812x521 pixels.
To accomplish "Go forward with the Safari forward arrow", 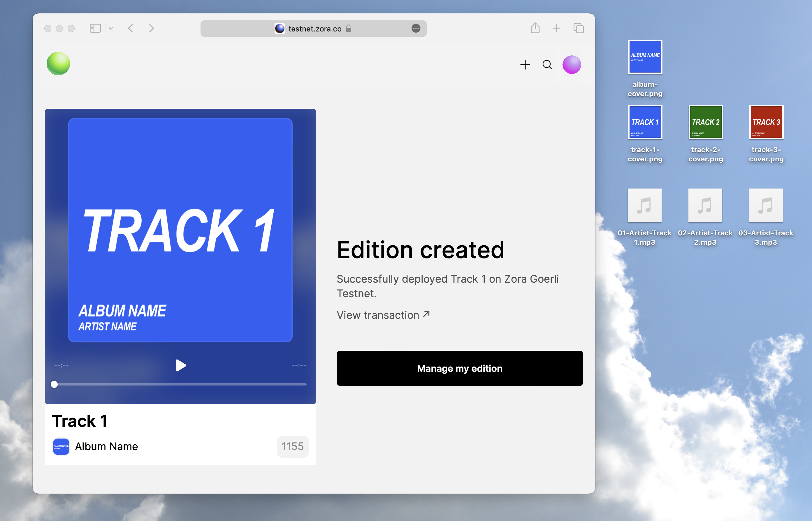I will tap(151, 29).
